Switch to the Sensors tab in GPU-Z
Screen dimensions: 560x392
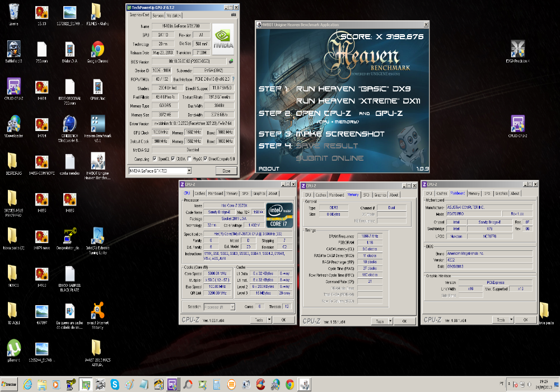(x=158, y=15)
